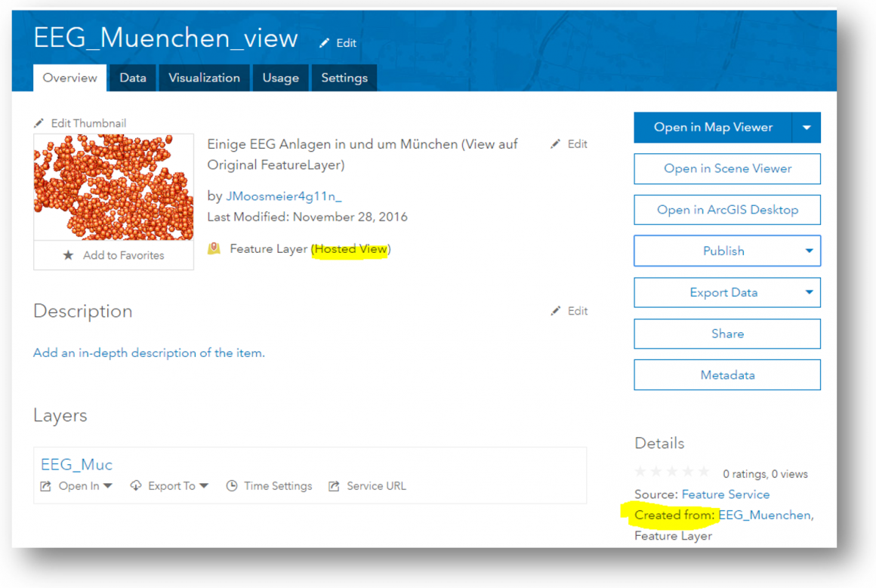Click the orange points thumbnail image
The height and width of the screenshot is (588, 876).
click(x=114, y=187)
